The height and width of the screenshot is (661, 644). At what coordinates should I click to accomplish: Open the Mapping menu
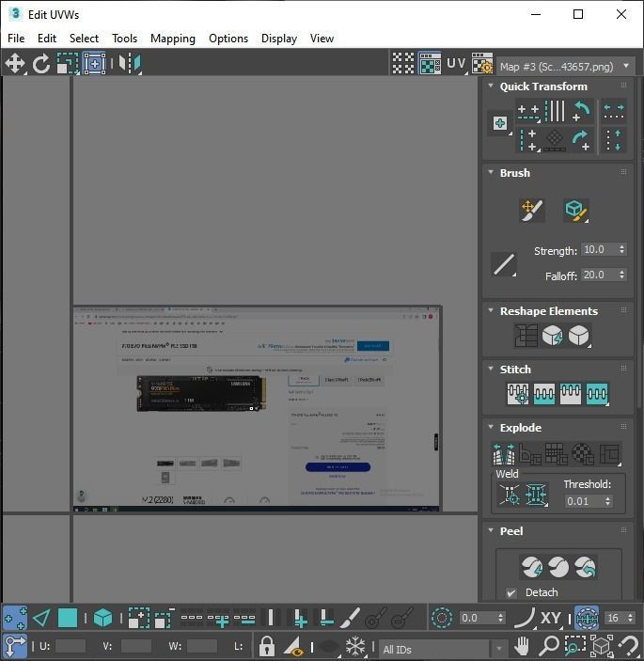pyautogui.click(x=173, y=39)
